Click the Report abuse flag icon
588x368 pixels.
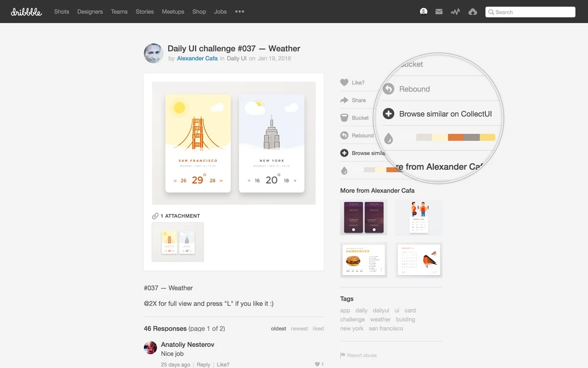point(343,355)
